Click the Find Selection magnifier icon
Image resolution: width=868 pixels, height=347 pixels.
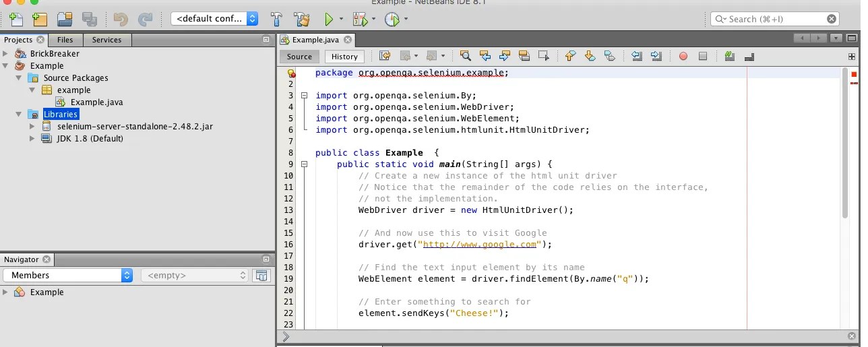[465, 57]
